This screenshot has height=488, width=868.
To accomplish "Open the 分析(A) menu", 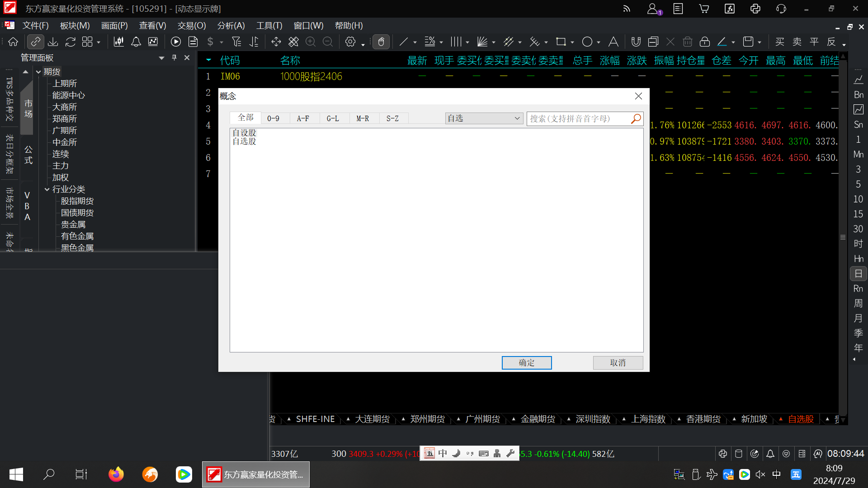I will coord(231,26).
